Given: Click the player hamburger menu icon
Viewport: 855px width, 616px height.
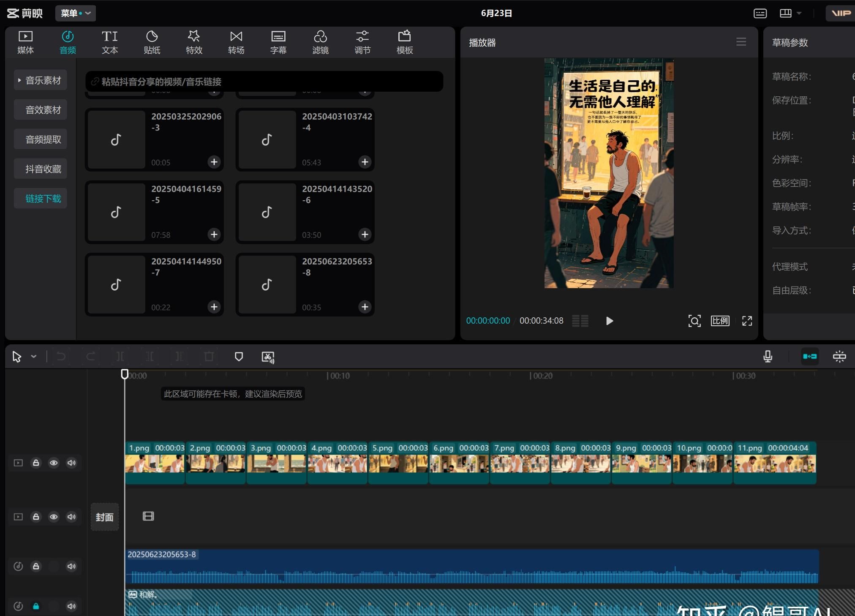Looking at the screenshot, I should [741, 42].
